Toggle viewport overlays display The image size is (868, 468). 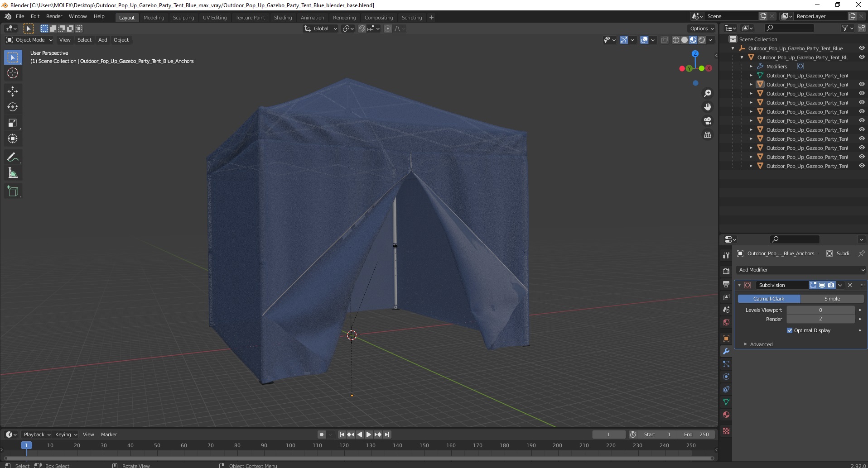(644, 40)
